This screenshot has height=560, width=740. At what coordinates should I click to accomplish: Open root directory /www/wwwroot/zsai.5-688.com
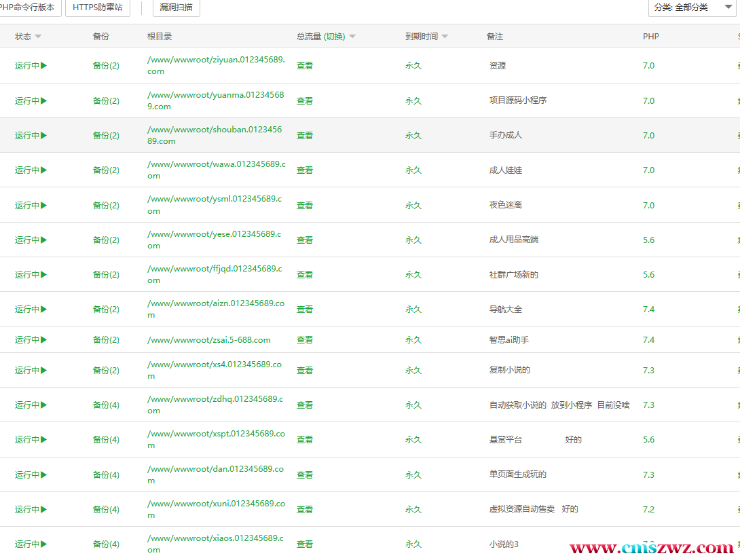click(208, 340)
